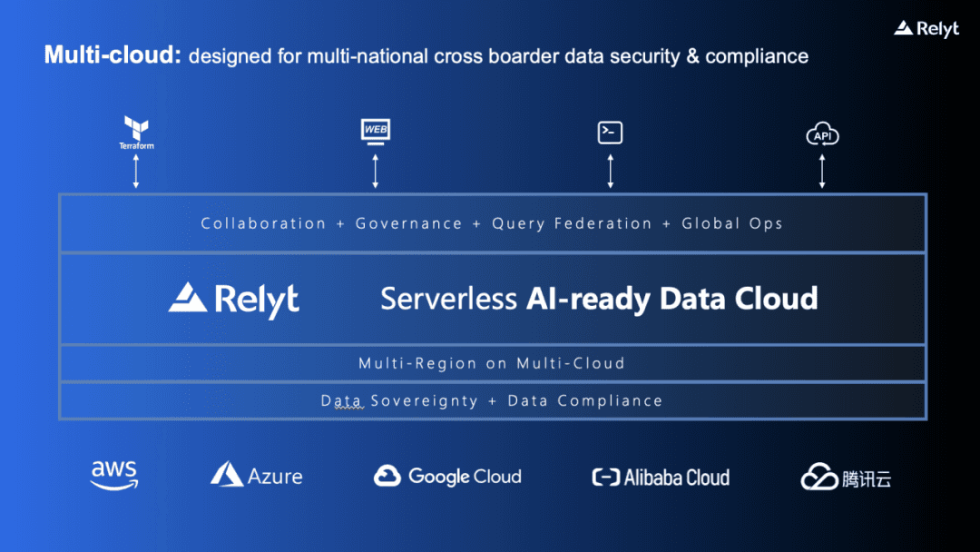Click the Azure logo
The width and height of the screenshot is (980, 552).
point(256,475)
